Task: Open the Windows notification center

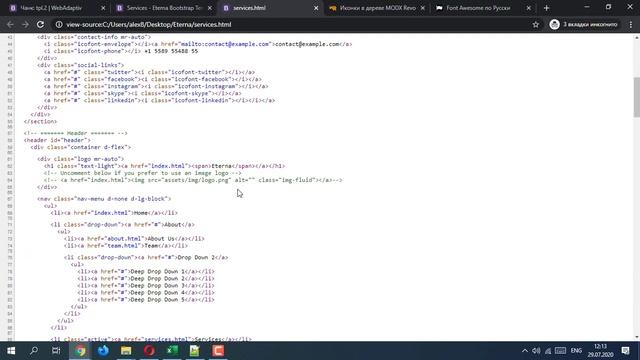Action: (626, 351)
